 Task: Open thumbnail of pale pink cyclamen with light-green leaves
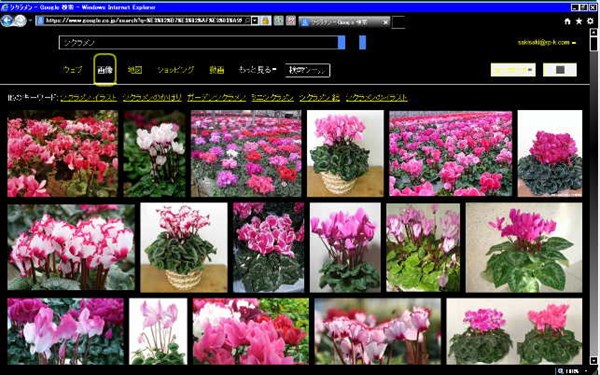point(423,247)
